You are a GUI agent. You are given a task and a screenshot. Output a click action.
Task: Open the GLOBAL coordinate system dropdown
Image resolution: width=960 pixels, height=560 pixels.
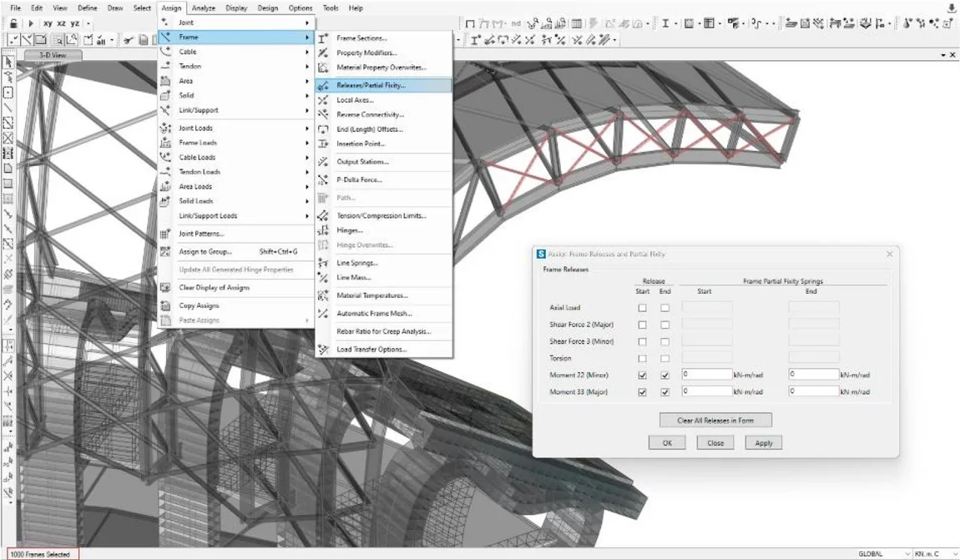[883, 554]
